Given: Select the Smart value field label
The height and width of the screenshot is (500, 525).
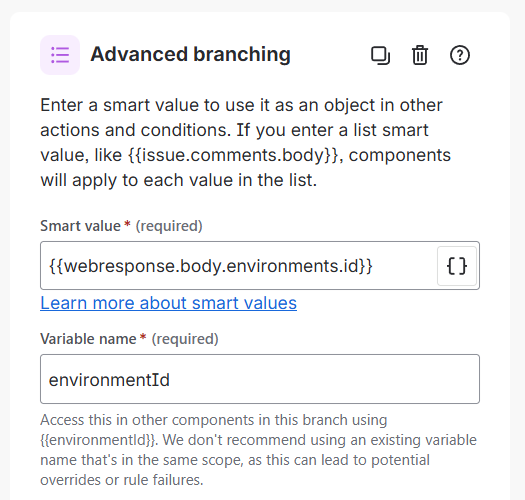Looking at the screenshot, I should [x=80, y=226].
